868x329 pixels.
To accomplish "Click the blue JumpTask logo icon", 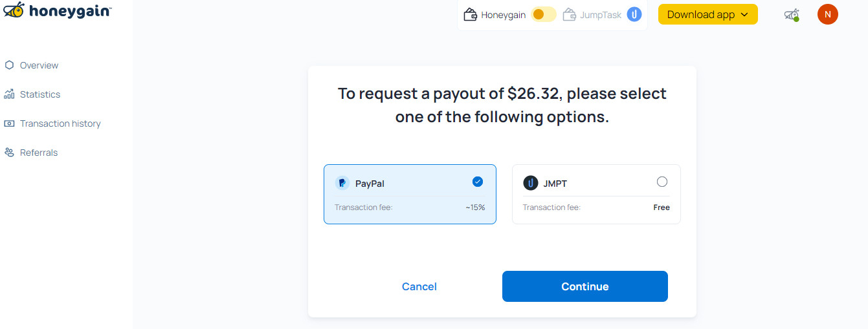I will click(x=634, y=14).
